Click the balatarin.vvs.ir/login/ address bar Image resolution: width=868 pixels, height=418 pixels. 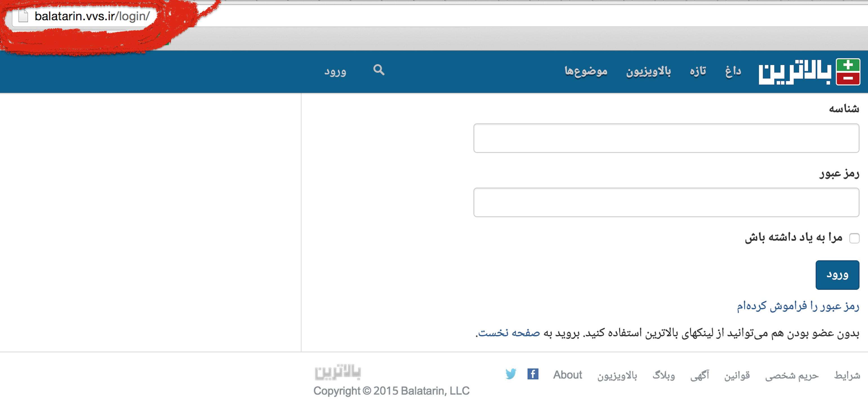coord(92,16)
